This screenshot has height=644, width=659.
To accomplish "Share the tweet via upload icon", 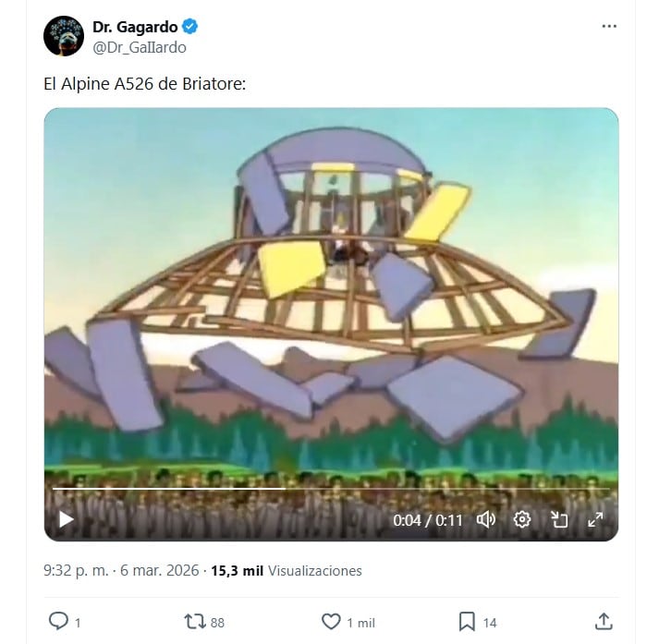I will pyautogui.click(x=604, y=621).
